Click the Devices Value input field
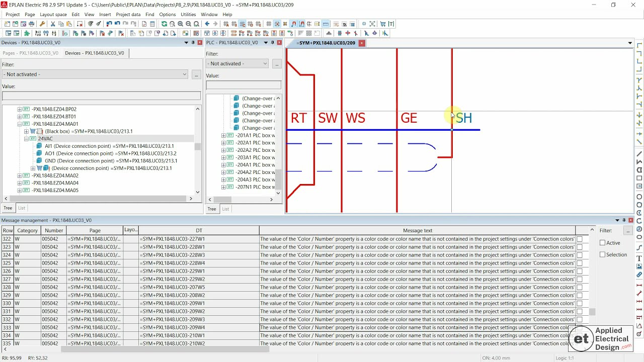The width and height of the screenshot is (644, 362). point(101,96)
